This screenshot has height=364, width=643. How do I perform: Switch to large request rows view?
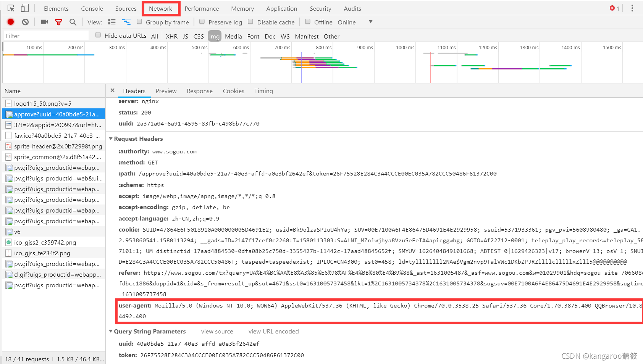click(111, 22)
